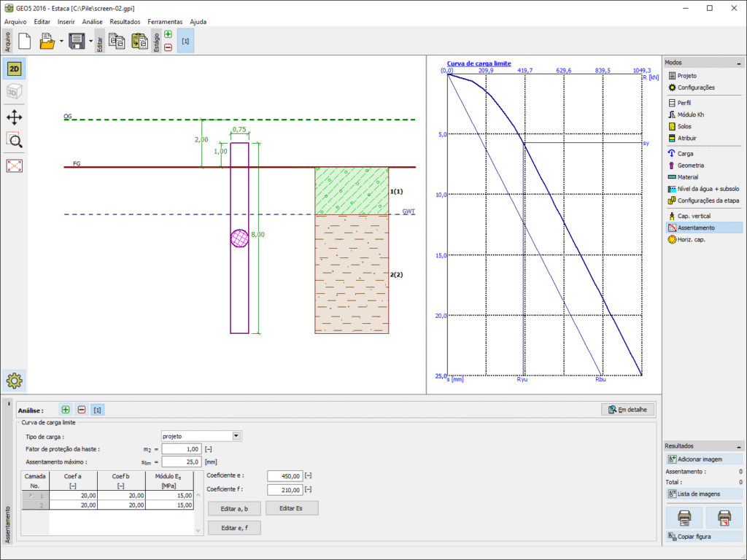Click Curva de carga limite chart title

pos(479,63)
